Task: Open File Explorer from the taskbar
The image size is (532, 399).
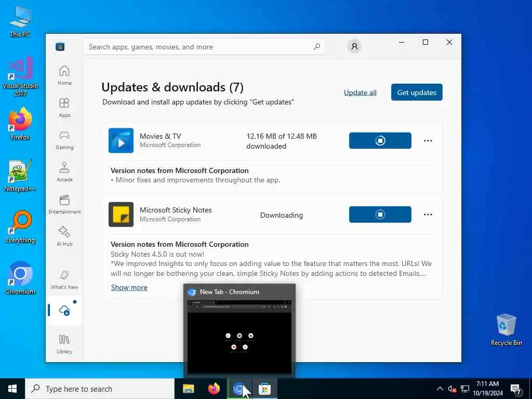Action: pos(188,389)
